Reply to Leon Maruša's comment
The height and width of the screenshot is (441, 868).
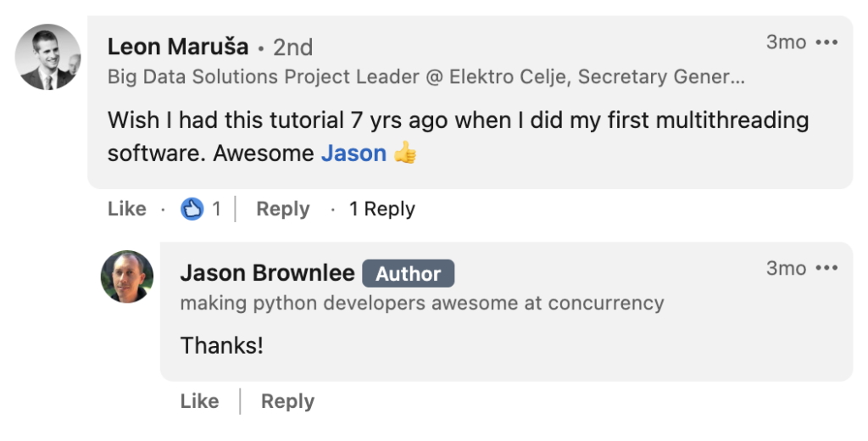pyautogui.click(x=282, y=209)
